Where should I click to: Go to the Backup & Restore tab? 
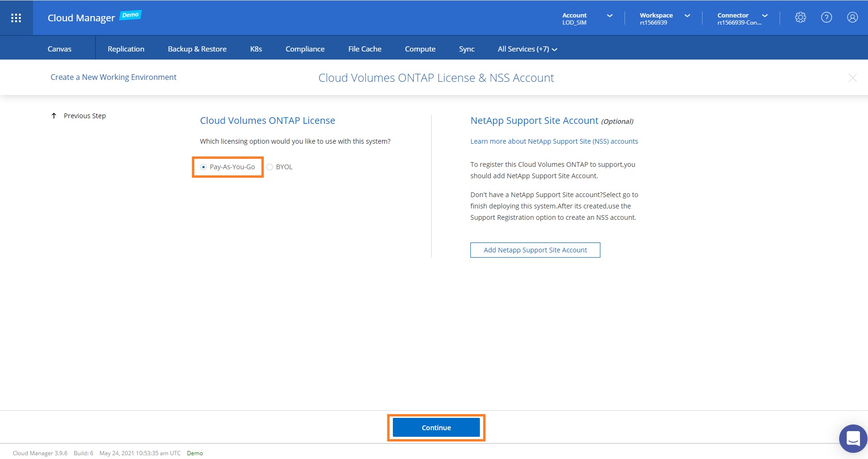point(197,49)
